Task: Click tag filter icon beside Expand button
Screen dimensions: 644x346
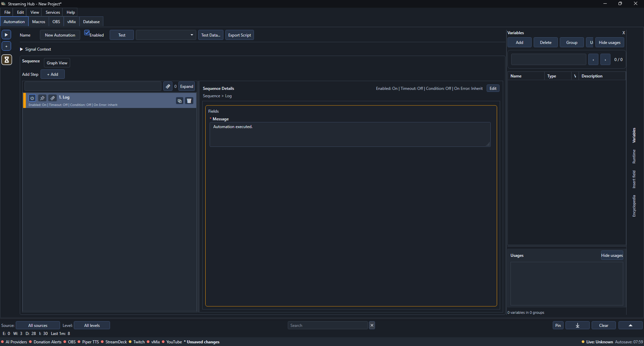Action: pos(168,86)
